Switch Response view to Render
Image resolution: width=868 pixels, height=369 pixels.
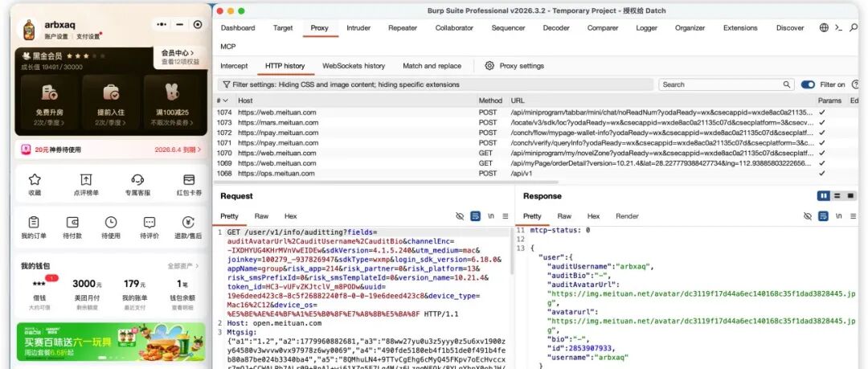pos(627,216)
